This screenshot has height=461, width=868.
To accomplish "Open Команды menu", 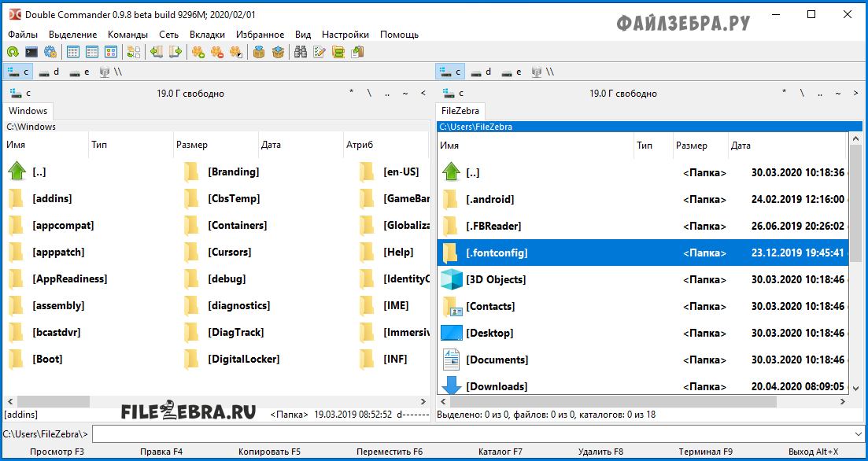I will point(127,35).
